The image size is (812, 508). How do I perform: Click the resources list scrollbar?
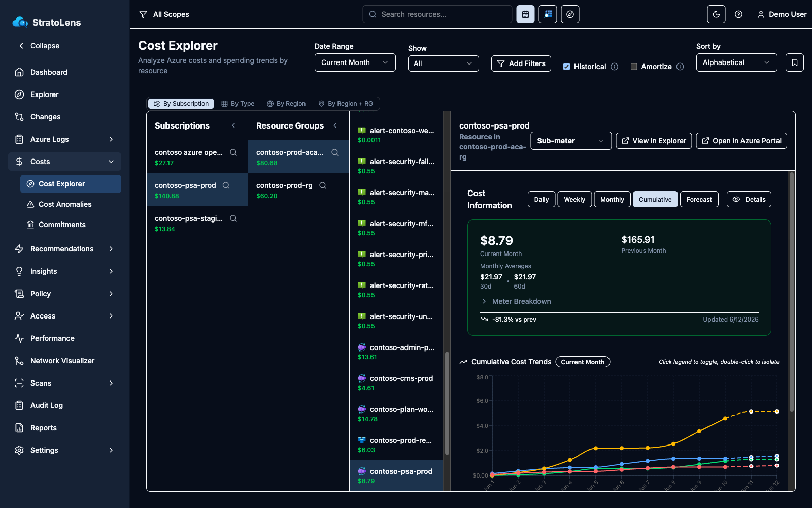pos(447,403)
